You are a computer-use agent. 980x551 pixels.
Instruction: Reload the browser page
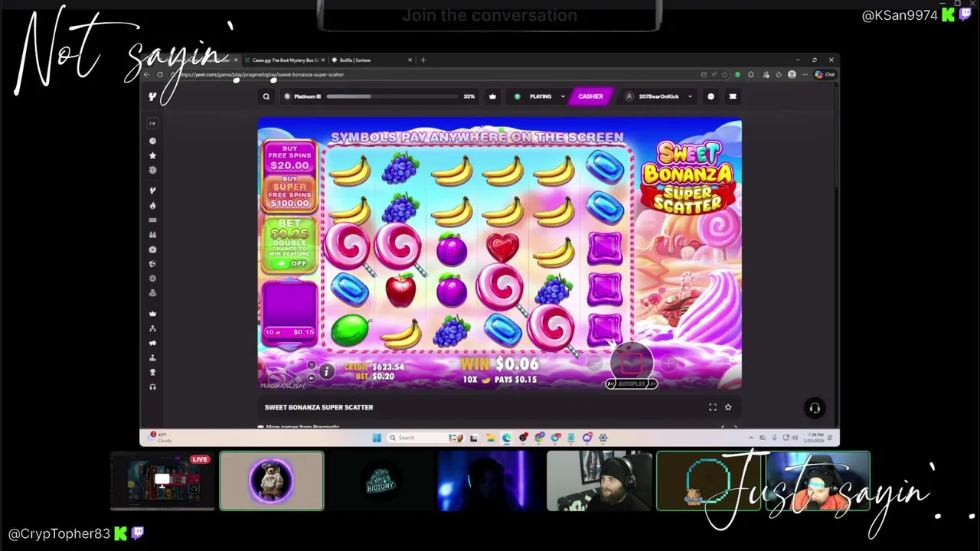coord(160,74)
